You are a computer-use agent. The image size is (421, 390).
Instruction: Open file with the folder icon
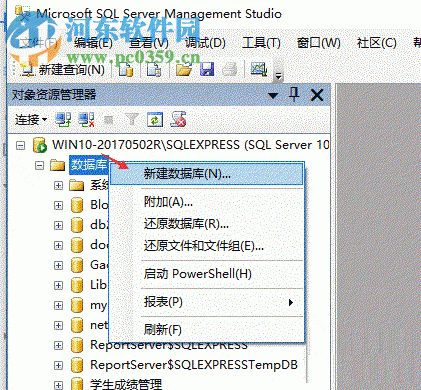click(x=184, y=70)
